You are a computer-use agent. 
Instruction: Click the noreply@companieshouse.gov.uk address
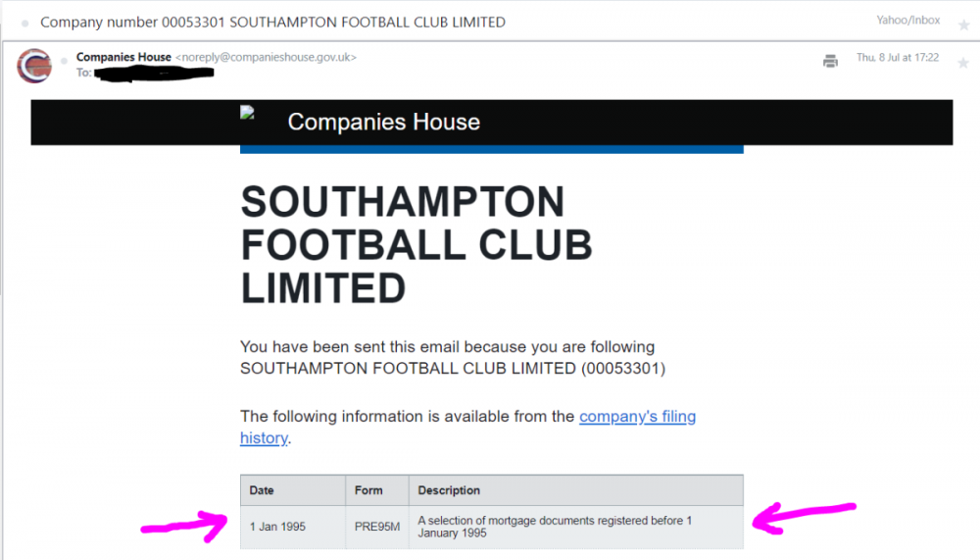[x=266, y=57]
